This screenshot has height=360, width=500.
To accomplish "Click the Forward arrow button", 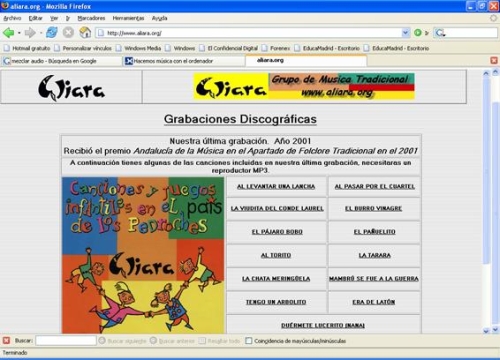I will pos(30,33).
